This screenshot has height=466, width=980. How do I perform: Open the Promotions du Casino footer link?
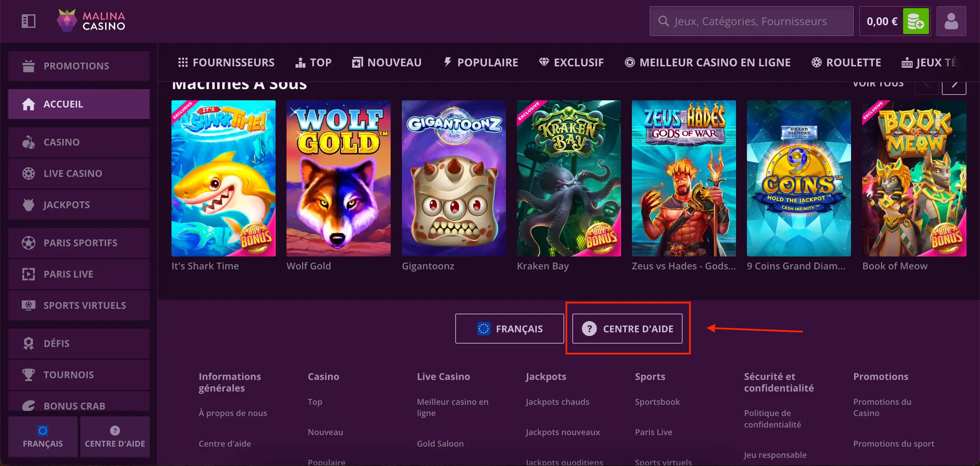click(882, 407)
